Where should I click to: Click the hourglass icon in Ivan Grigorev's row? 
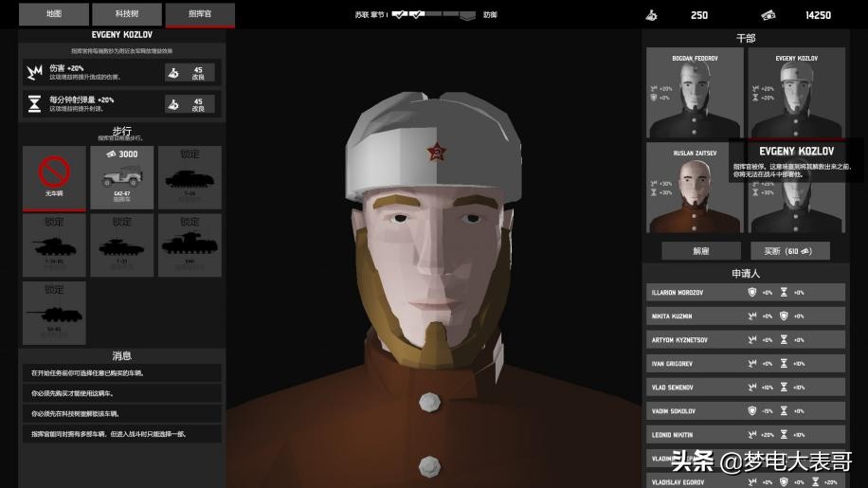[784, 364]
